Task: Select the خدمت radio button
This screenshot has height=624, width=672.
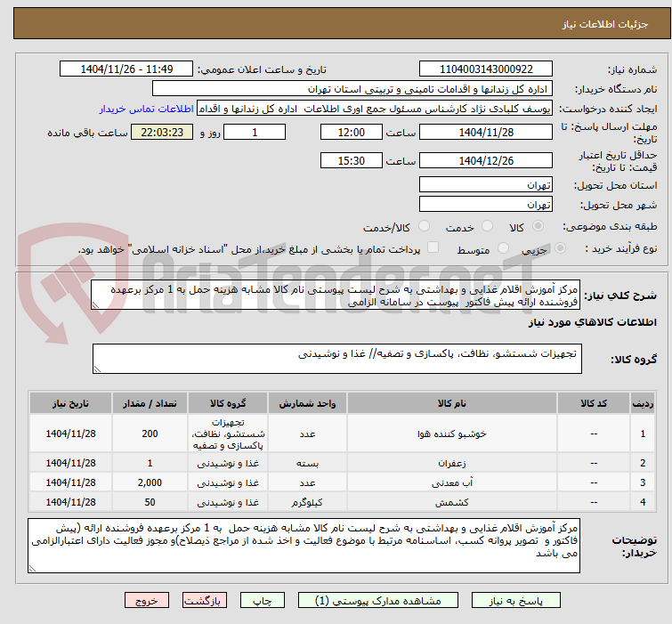Action: [x=487, y=226]
